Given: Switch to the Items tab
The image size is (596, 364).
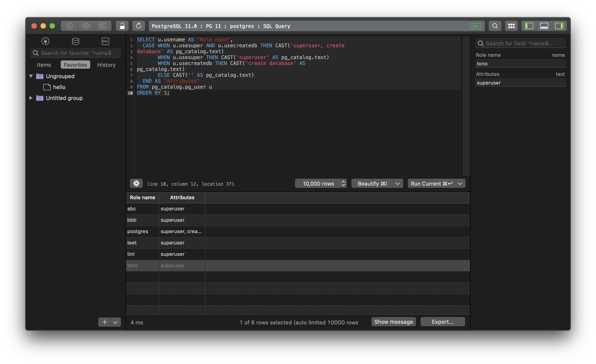Looking at the screenshot, I should [x=44, y=65].
